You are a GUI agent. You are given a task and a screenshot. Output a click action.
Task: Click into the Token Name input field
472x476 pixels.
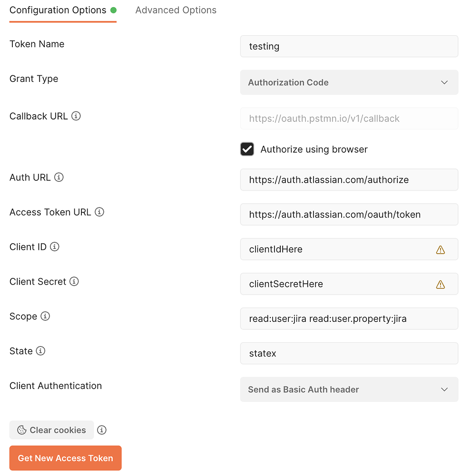coord(349,46)
